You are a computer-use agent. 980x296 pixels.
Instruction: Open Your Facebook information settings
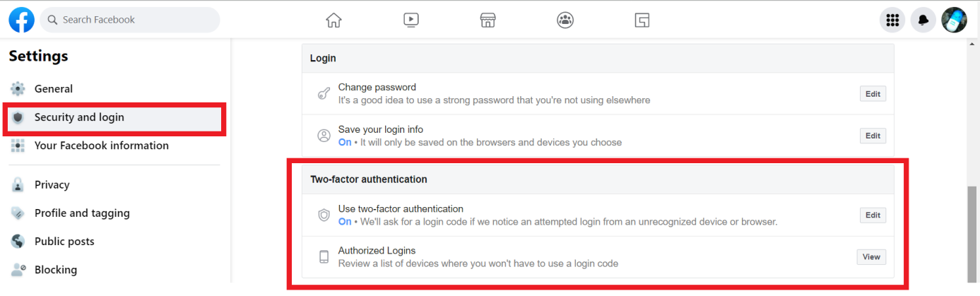(101, 146)
